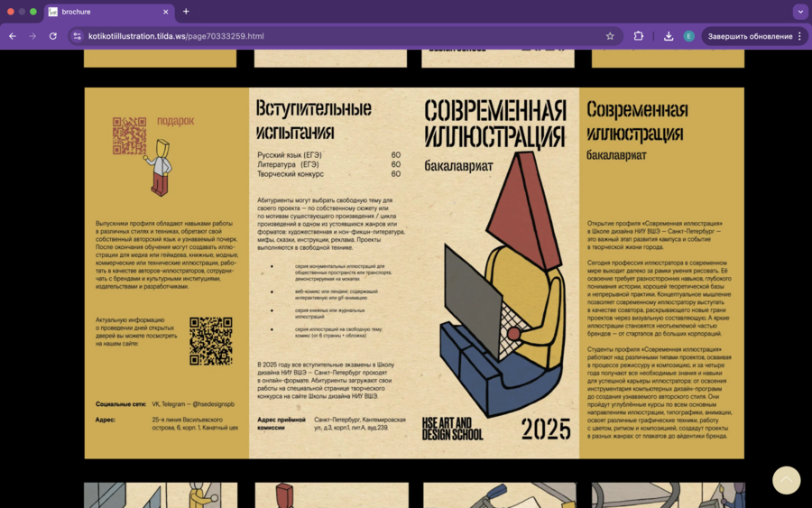Click the Адрес приёмной комиссии label
The height and width of the screenshot is (508, 812).
tap(281, 423)
